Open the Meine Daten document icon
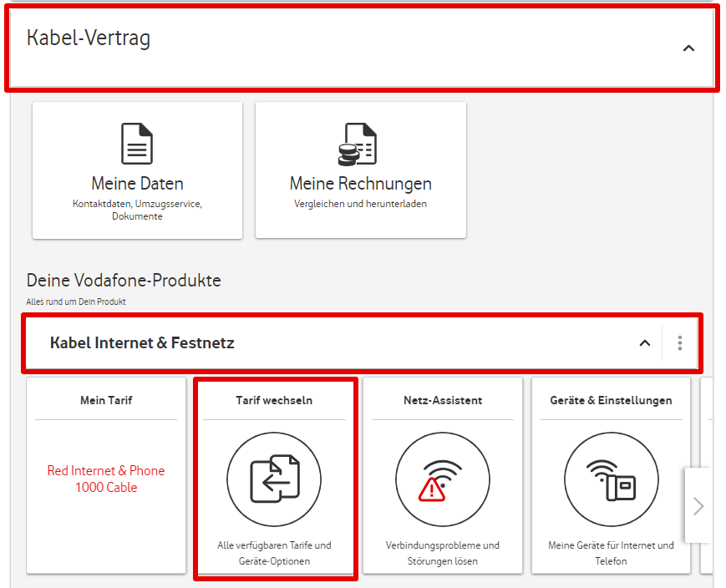Screen dimensions: 726x588 point(137,144)
